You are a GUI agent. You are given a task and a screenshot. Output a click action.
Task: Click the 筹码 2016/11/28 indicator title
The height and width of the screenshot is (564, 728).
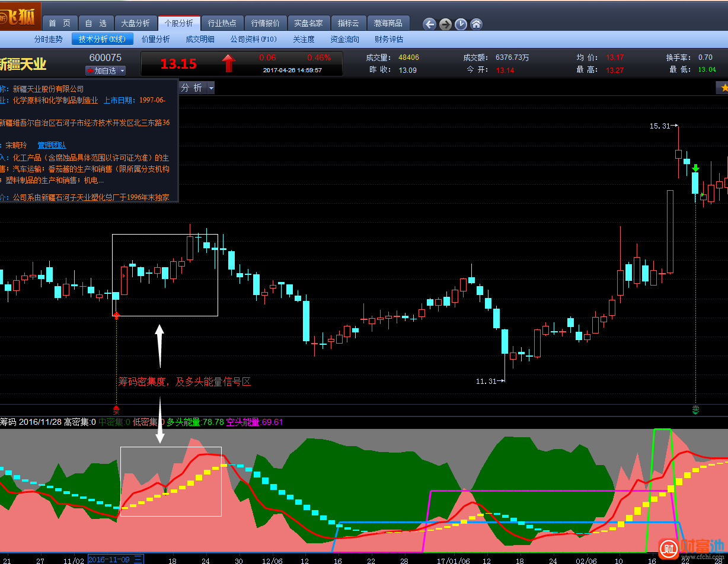click(x=30, y=422)
